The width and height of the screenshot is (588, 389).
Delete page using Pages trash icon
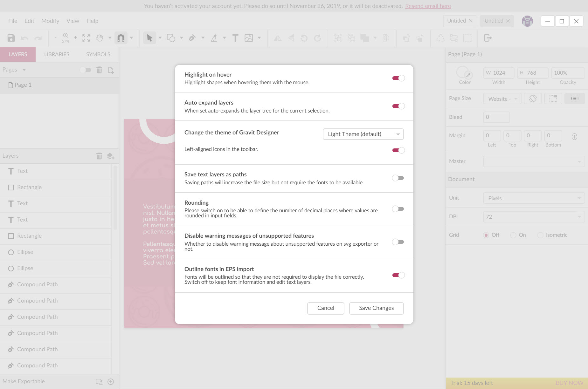(x=99, y=70)
